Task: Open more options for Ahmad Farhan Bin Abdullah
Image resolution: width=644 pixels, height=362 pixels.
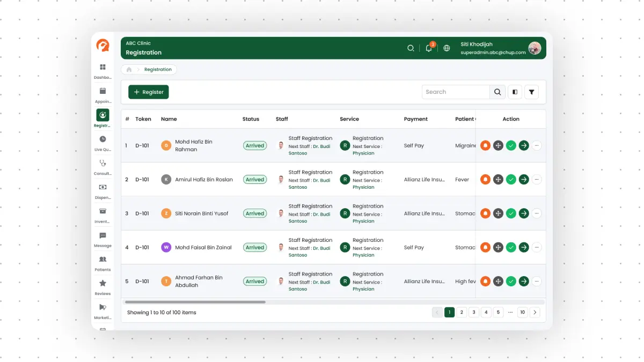Action: tap(537, 281)
